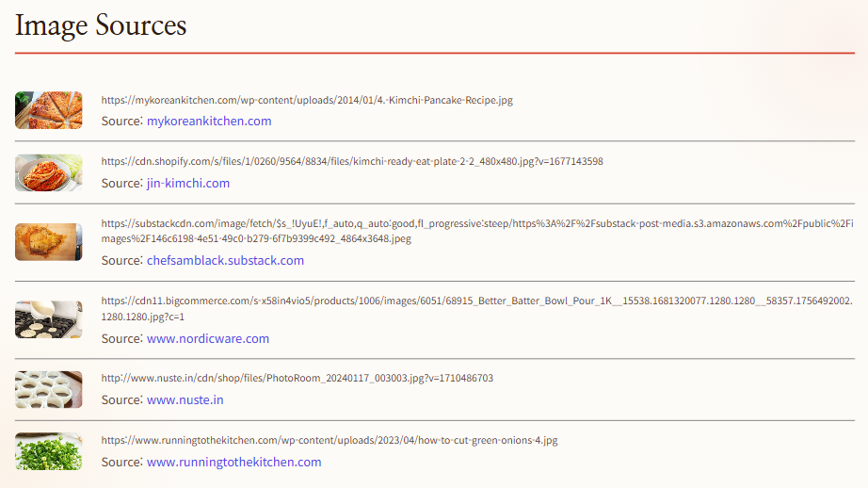The image size is (868, 488).
Task: Go to www.runningtothekitchen.com source link
Action: coord(233,462)
